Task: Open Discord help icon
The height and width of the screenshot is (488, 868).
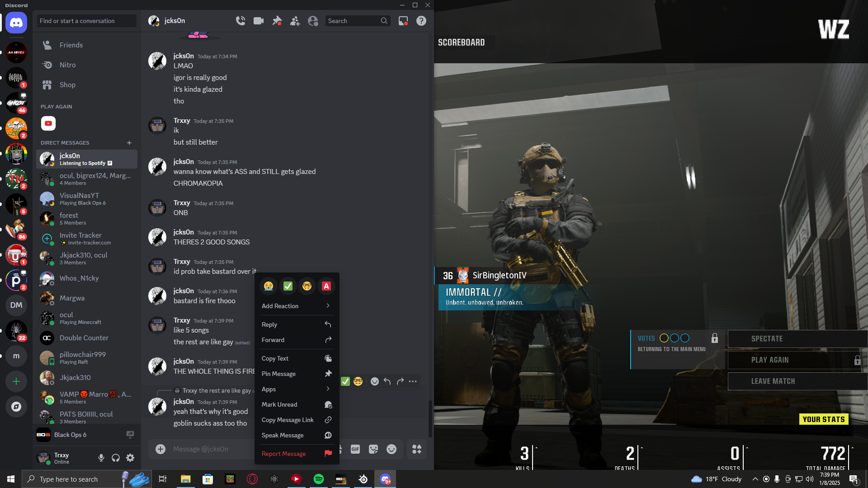Action: pos(421,21)
